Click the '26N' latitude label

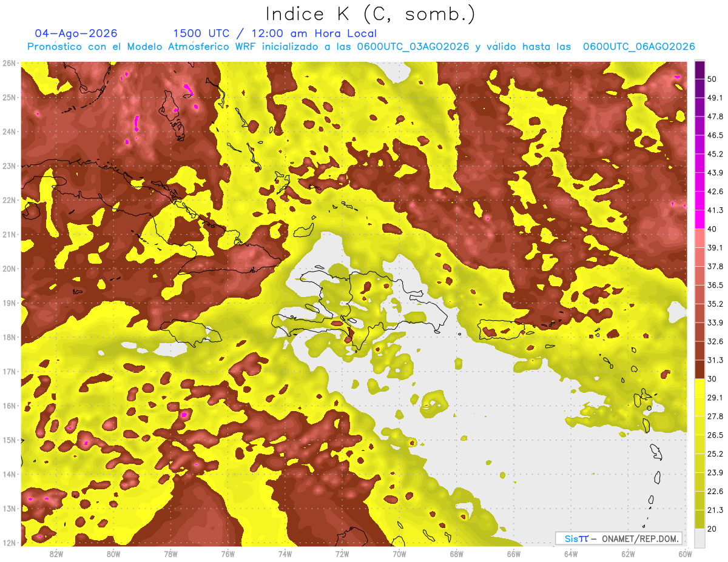(8, 63)
